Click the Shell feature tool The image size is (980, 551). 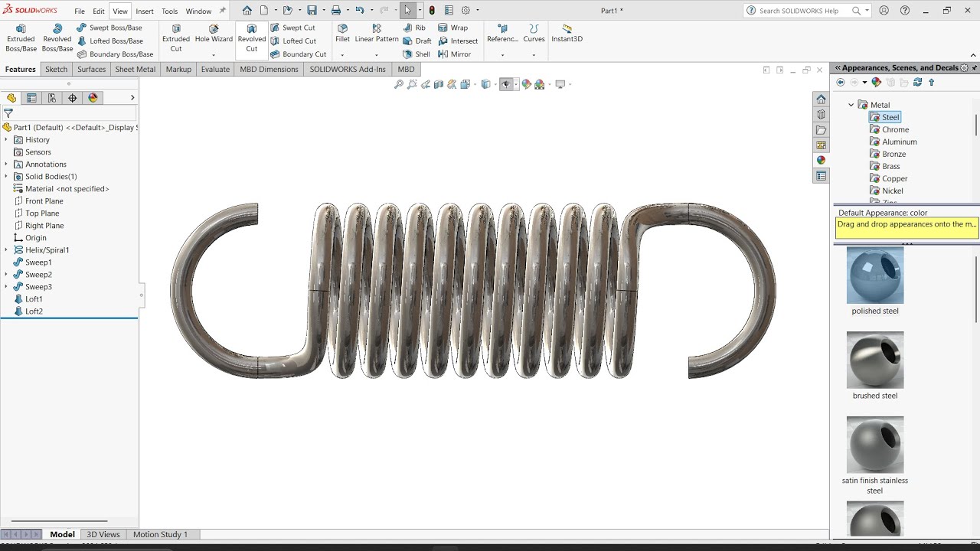pyautogui.click(x=416, y=54)
